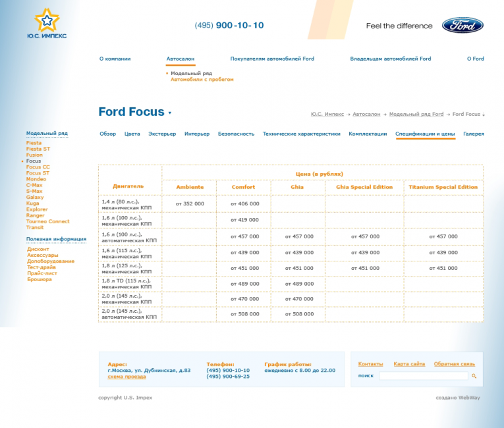504x428 pixels.
Task: Open the Обратная связь footer link
Action: click(x=454, y=364)
